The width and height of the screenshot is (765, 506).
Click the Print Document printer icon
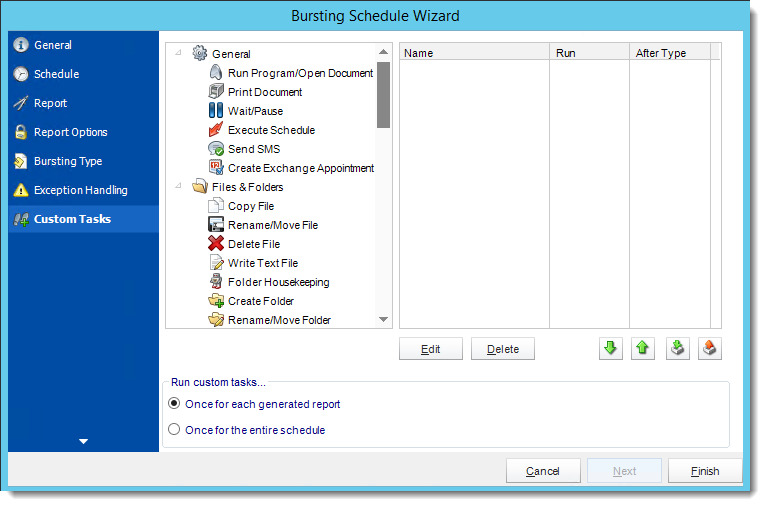point(216,91)
